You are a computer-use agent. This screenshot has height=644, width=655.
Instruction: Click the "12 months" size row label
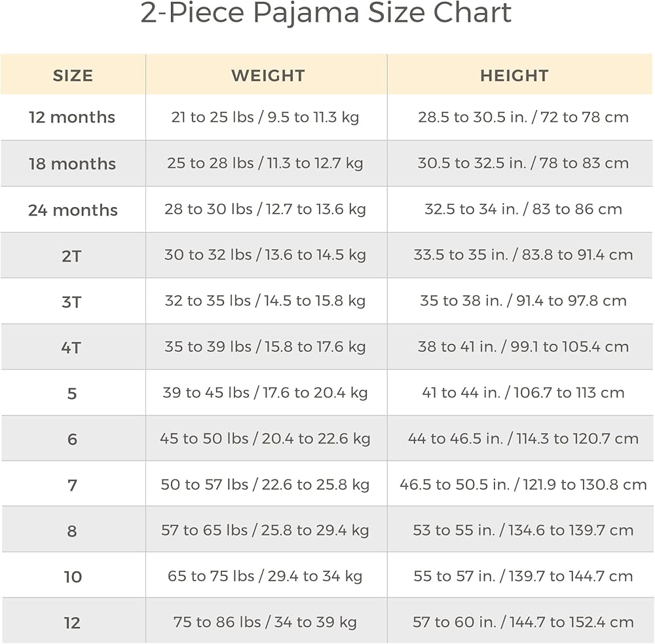[x=72, y=117]
